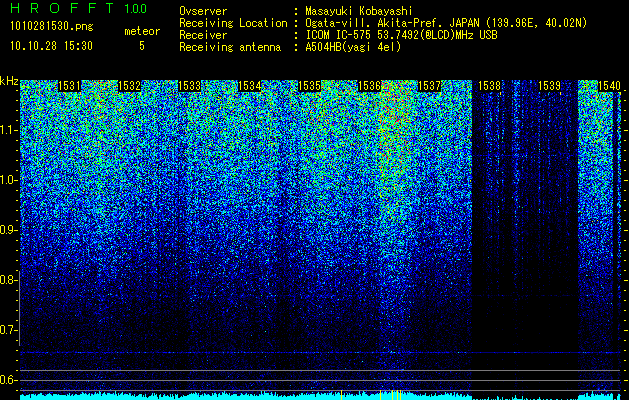629x400 pixels.
Task: Click time marker 1537
Action: (429, 86)
